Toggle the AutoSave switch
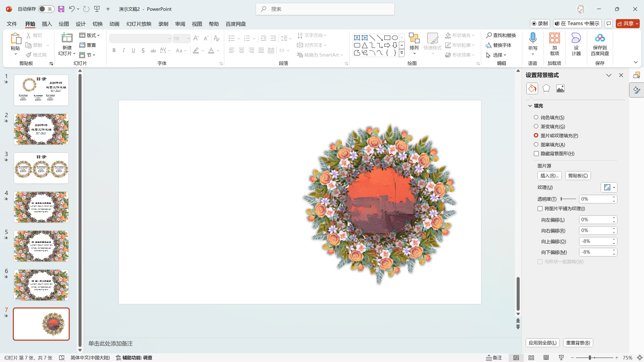644x362 pixels. 46,9
